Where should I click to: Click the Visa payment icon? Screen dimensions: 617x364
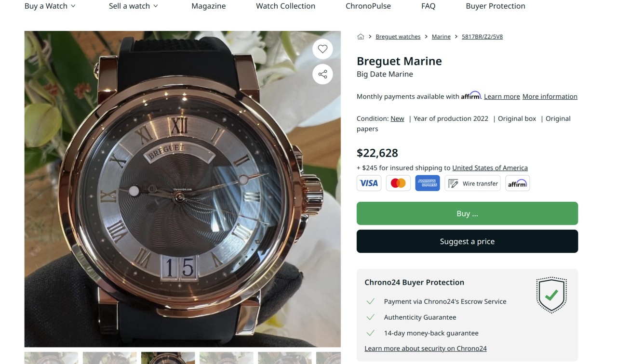[369, 183]
